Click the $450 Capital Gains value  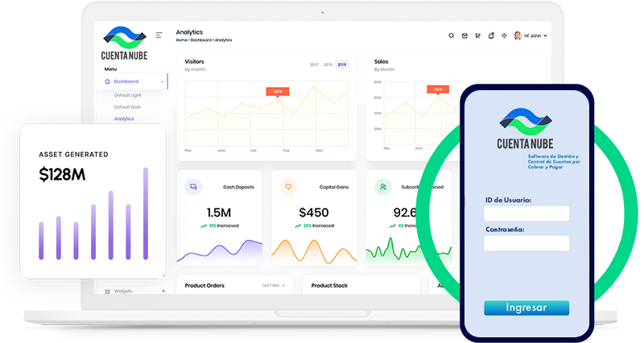314,213
